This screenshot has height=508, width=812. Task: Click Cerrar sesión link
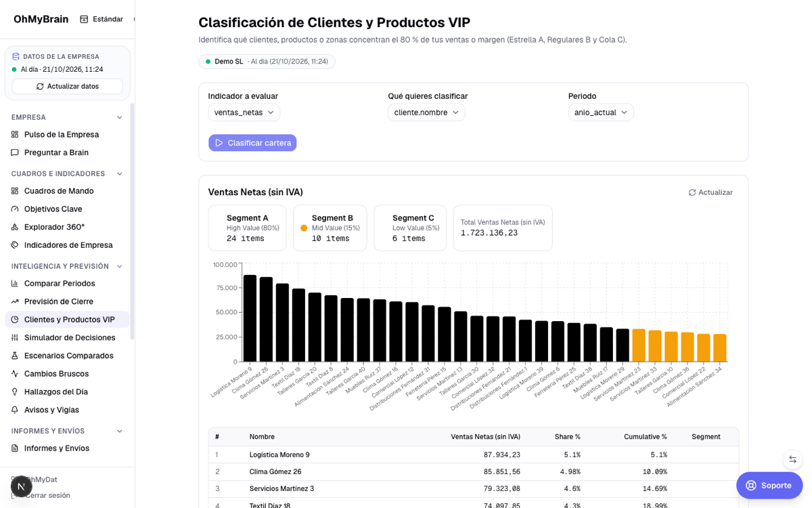coord(47,496)
